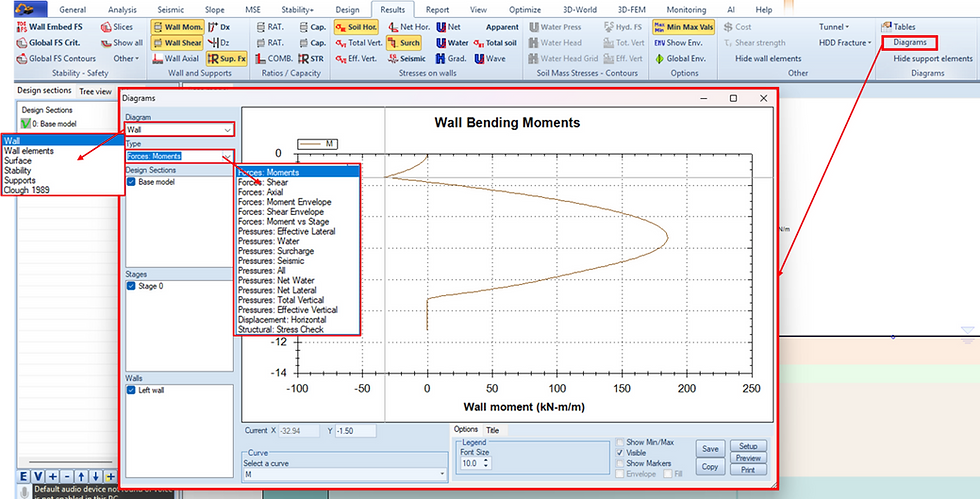Viewport: 980px width, 499px height.
Task: Open the Analysis ribbon tab
Action: (x=121, y=9)
